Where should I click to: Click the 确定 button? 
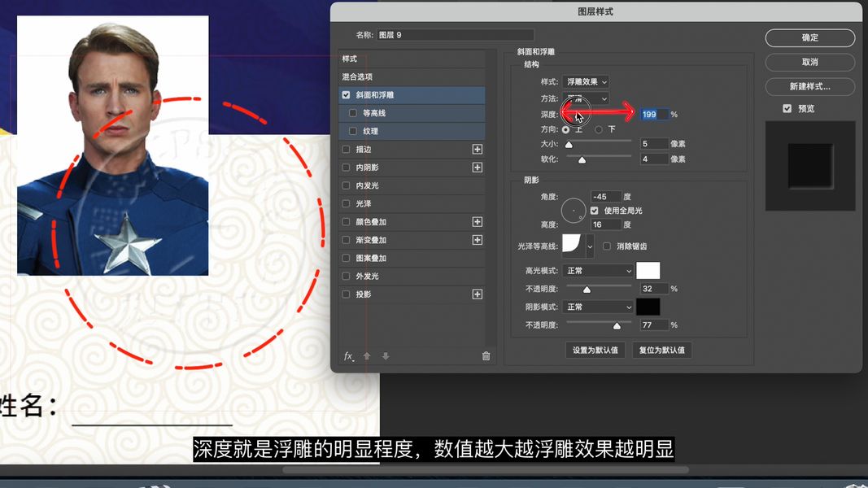(x=810, y=37)
